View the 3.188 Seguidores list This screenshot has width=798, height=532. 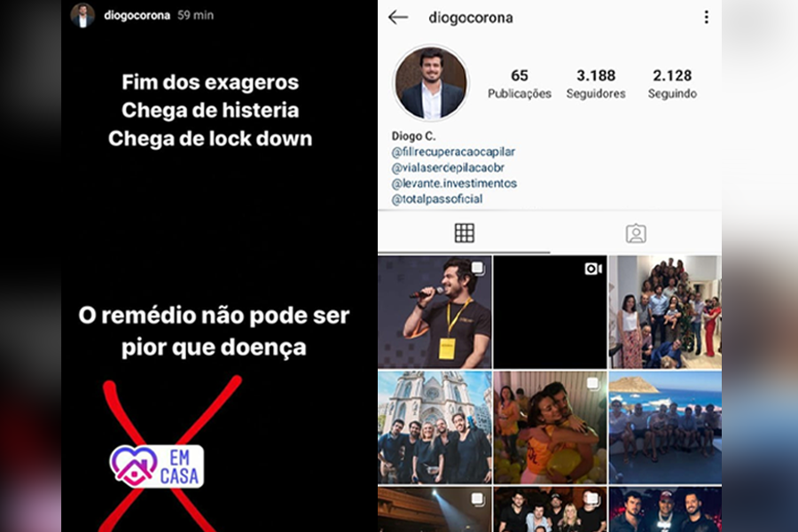coord(596,84)
